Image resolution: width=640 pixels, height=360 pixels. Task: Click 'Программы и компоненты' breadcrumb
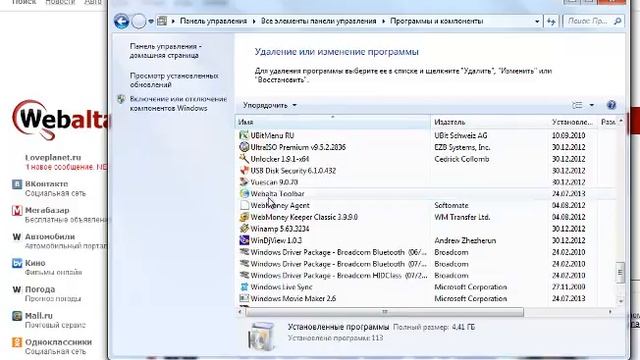pyautogui.click(x=436, y=21)
